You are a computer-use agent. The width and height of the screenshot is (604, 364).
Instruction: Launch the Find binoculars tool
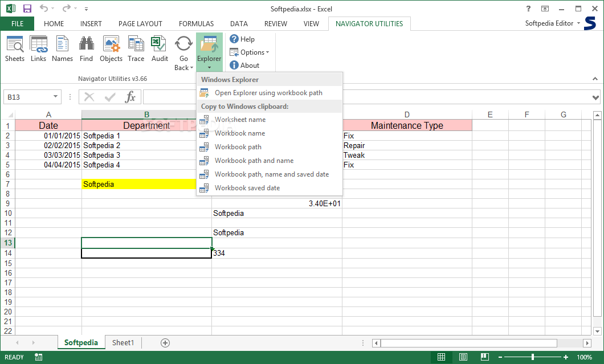tap(86, 48)
